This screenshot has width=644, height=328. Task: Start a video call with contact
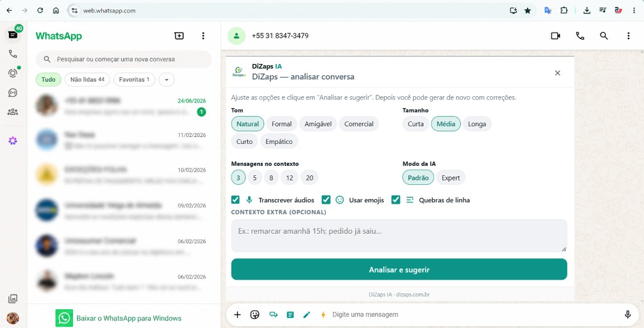click(x=556, y=36)
